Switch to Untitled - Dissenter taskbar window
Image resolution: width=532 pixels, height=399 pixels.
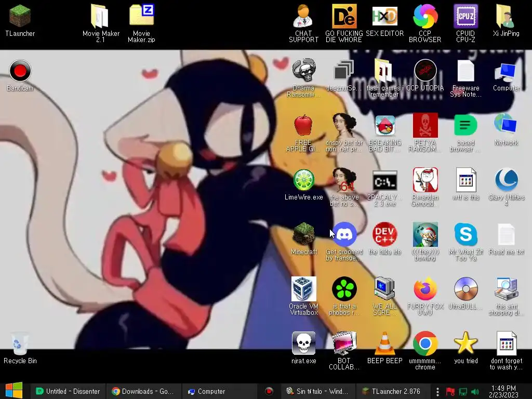pos(68,391)
